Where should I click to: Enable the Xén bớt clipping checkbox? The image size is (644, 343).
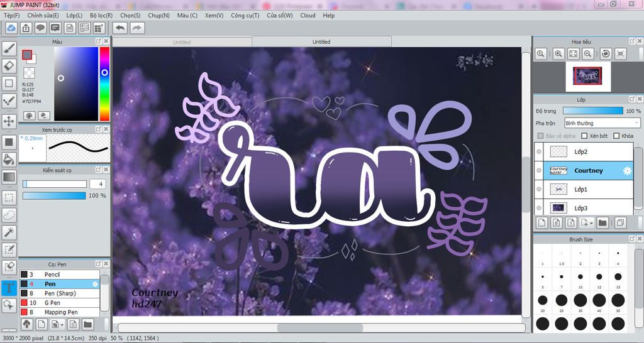pos(584,136)
